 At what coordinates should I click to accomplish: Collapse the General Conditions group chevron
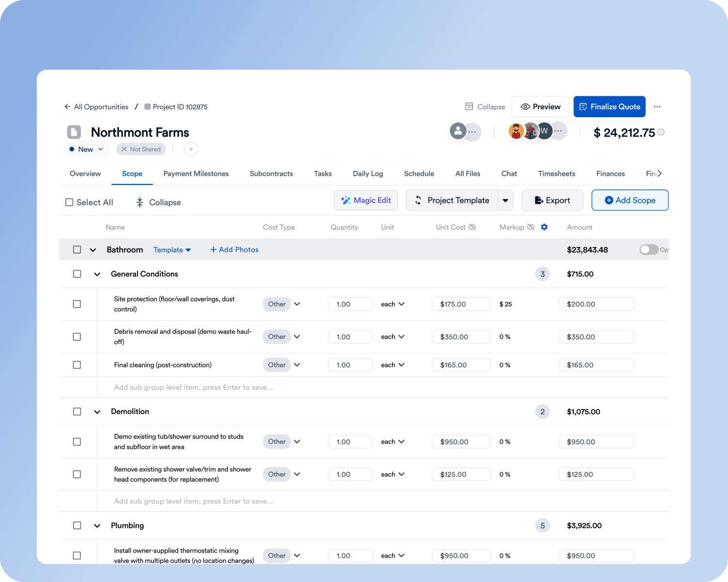[x=97, y=274]
